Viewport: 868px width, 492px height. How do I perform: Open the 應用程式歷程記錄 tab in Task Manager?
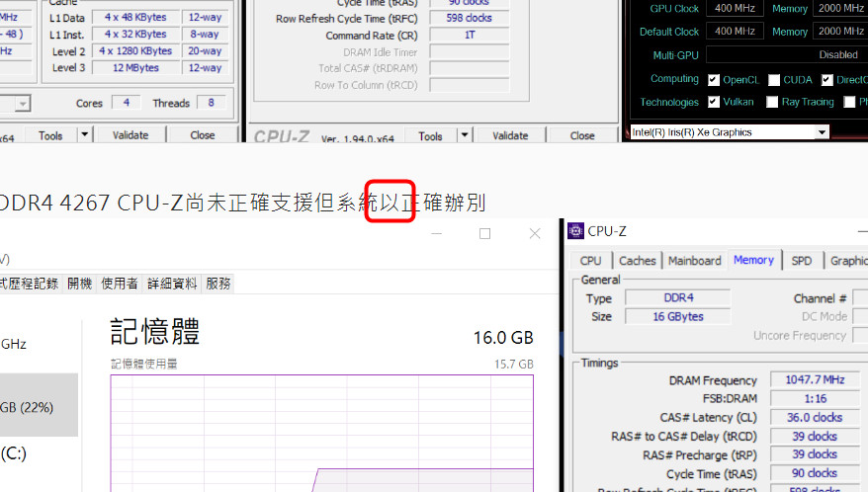[x=30, y=284]
